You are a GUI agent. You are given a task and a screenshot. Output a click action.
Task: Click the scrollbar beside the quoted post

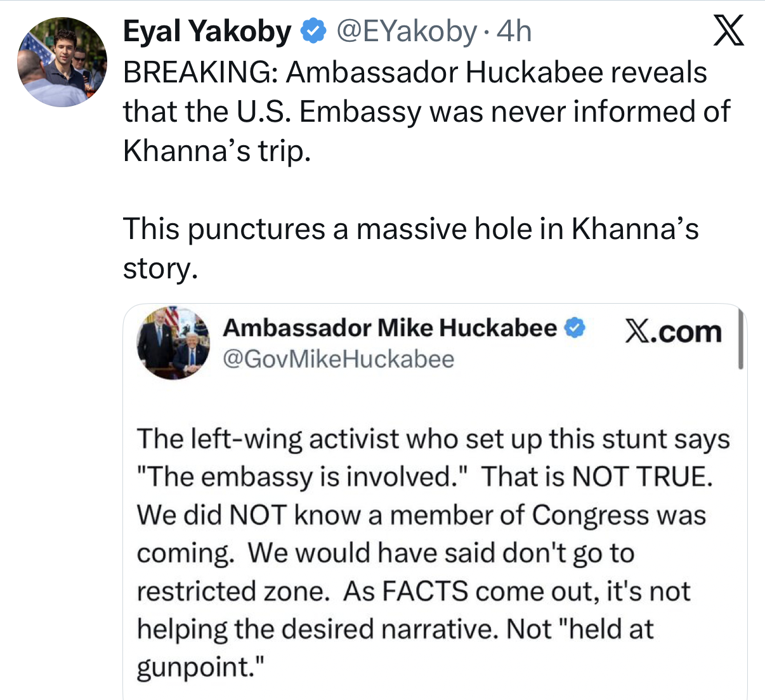pos(740,338)
